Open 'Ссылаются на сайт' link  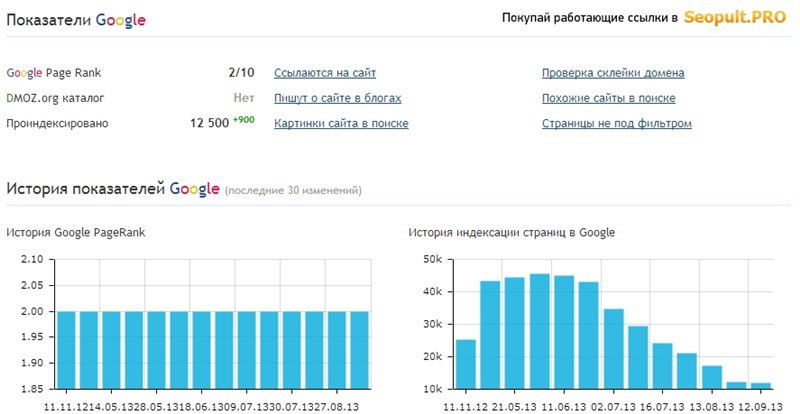325,73
